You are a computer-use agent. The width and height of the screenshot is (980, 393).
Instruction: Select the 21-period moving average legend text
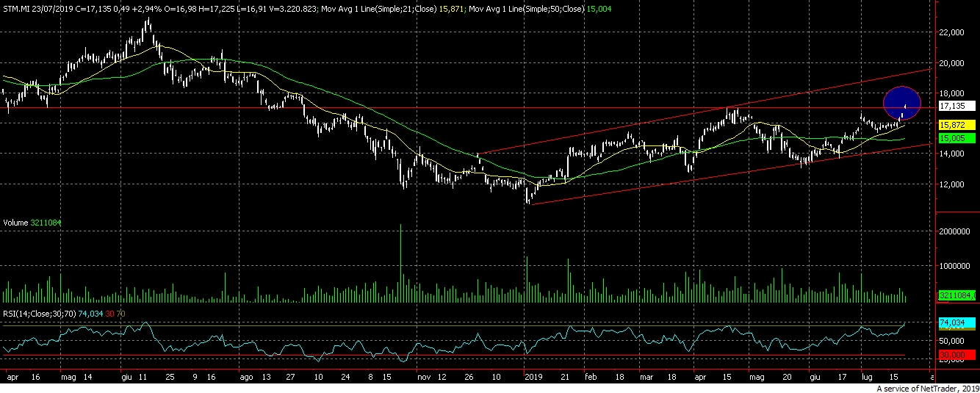tap(393, 8)
